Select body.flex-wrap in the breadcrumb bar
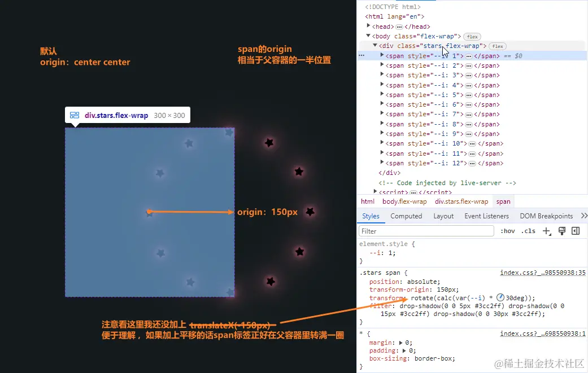Viewport: 588px width, 373px height. (404, 201)
